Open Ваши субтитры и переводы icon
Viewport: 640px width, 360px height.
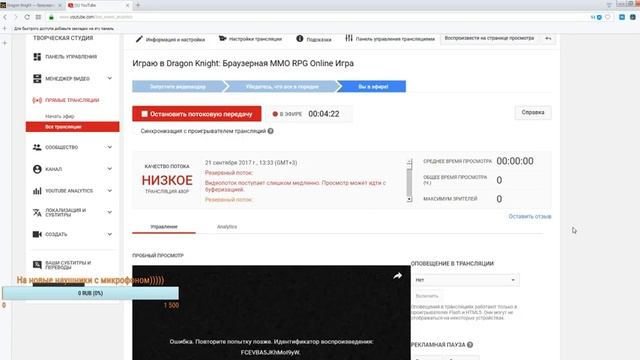tap(37, 265)
